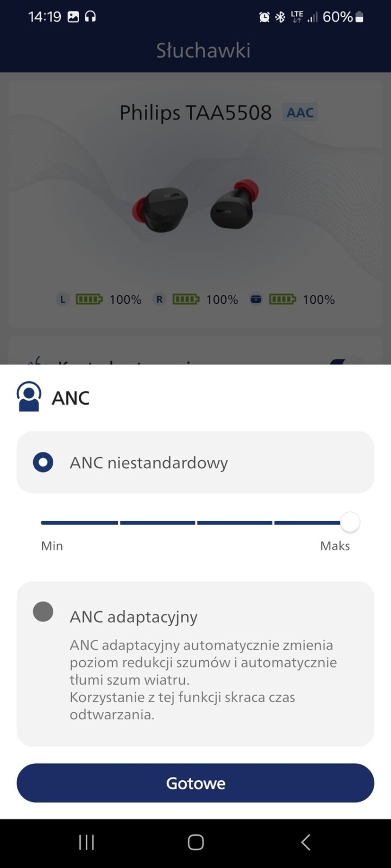Screen dimensions: 391x868
Task: Select the ANC niestandardowy radio button
Action: [x=43, y=462]
